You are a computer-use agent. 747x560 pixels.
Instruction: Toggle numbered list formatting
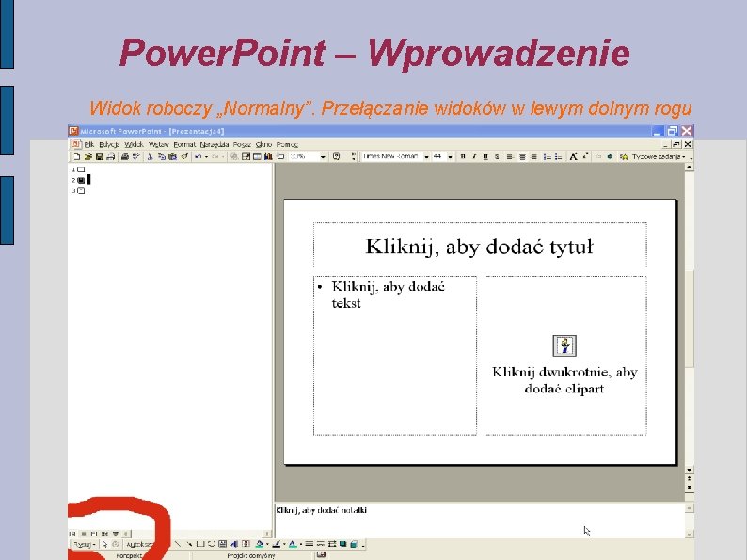click(x=547, y=156)
